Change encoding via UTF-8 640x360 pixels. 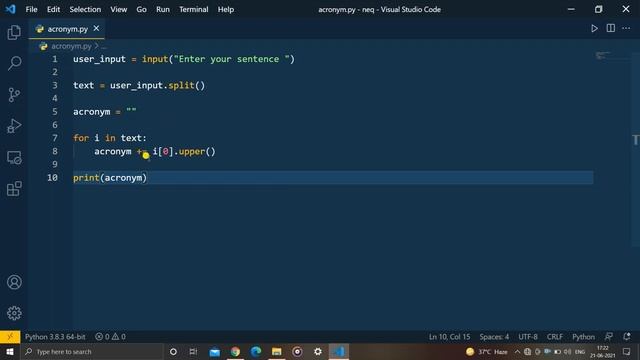click(x=528, y=337)
